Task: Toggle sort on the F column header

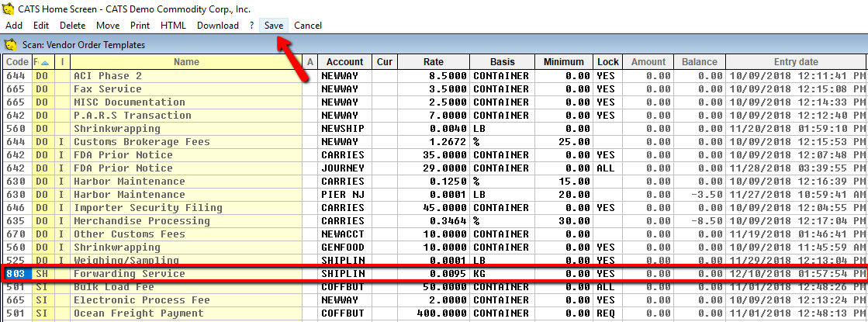Action: coord(43,62)
